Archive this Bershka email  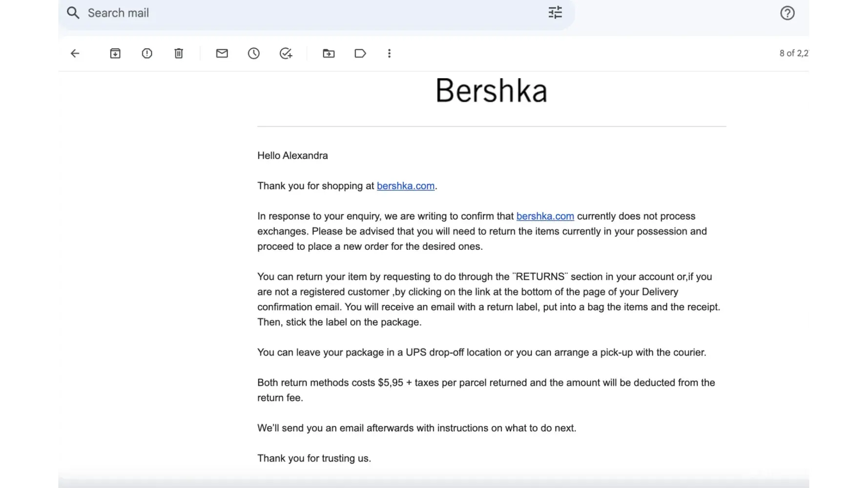115,53
